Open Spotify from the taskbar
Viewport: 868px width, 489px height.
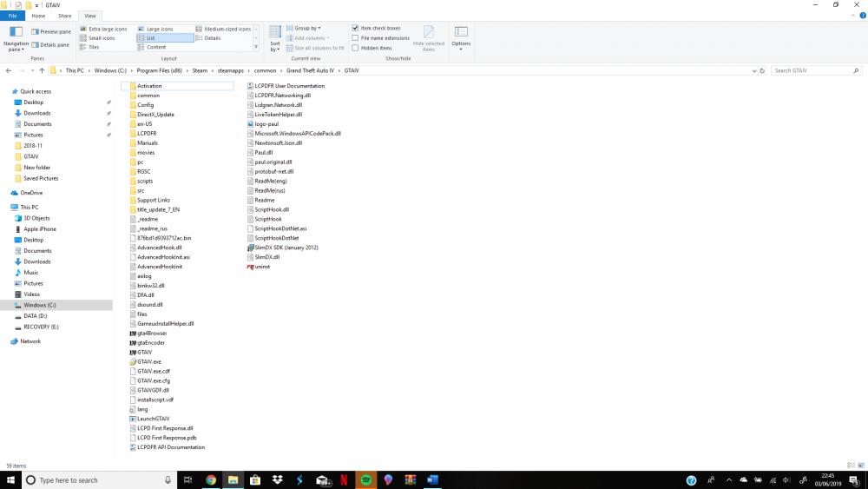click(366, 480)
